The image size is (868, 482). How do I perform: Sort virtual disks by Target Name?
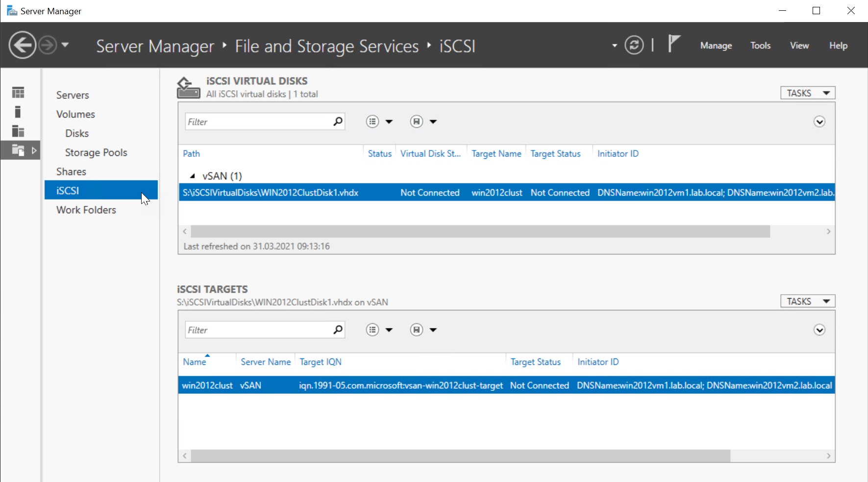(496, 153)
